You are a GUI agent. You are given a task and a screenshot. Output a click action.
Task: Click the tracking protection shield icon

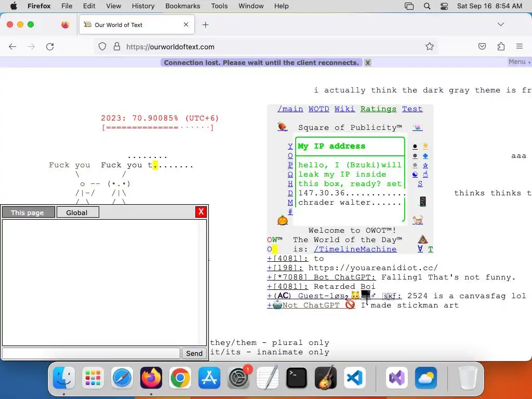pos(102,46)
